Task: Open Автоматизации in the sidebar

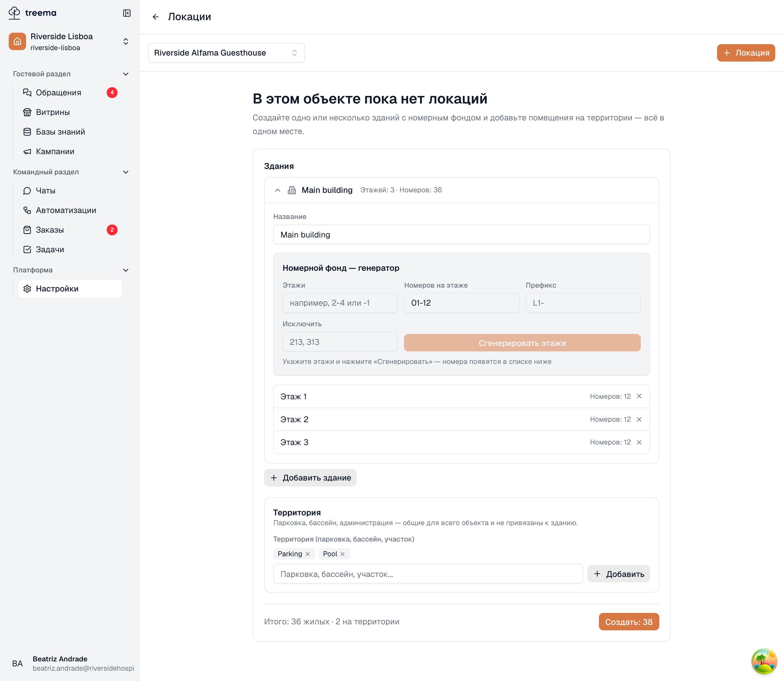Action: pyautogui.click(x=70, y=210)
